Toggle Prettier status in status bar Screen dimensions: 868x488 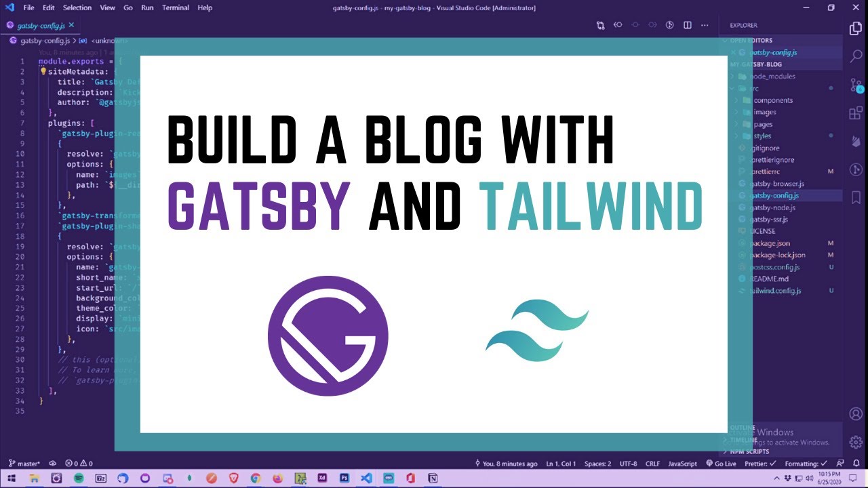click(759, 464)
